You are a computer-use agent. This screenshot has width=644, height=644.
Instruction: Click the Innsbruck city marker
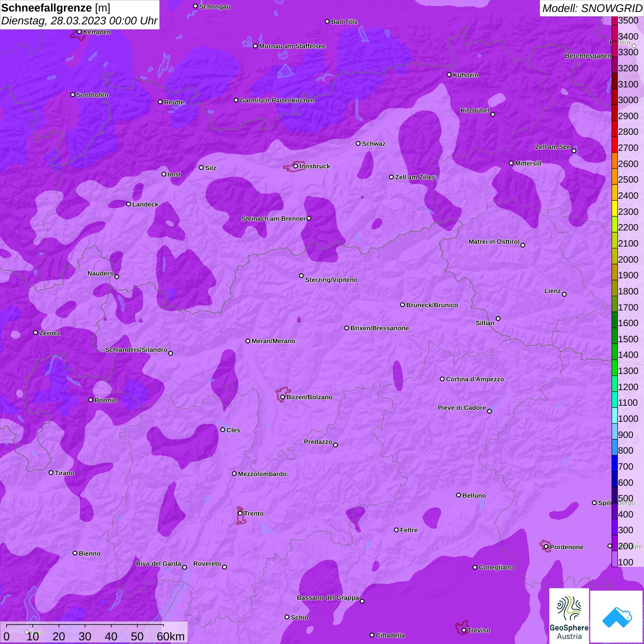pyautogui.click(x=296, y=166)
